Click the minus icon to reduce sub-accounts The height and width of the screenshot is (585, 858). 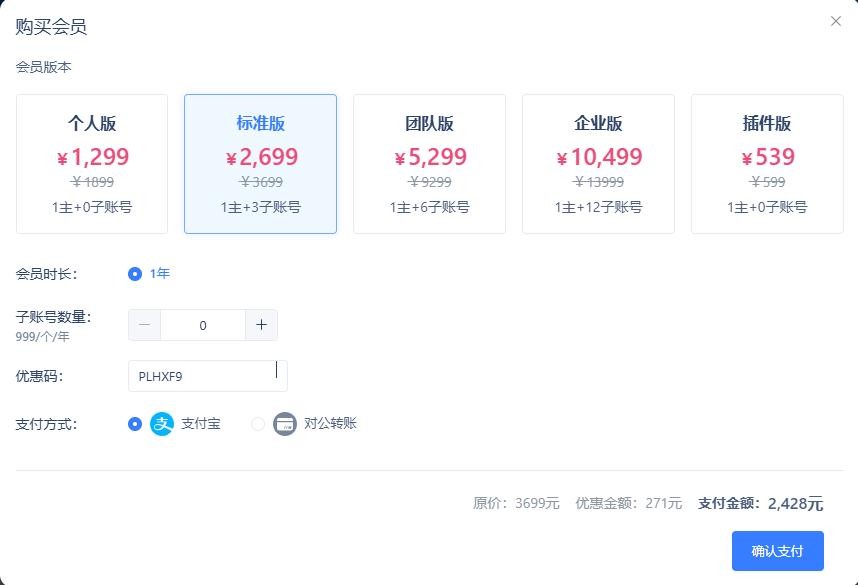pyautogui.click(x=144, y=324)
